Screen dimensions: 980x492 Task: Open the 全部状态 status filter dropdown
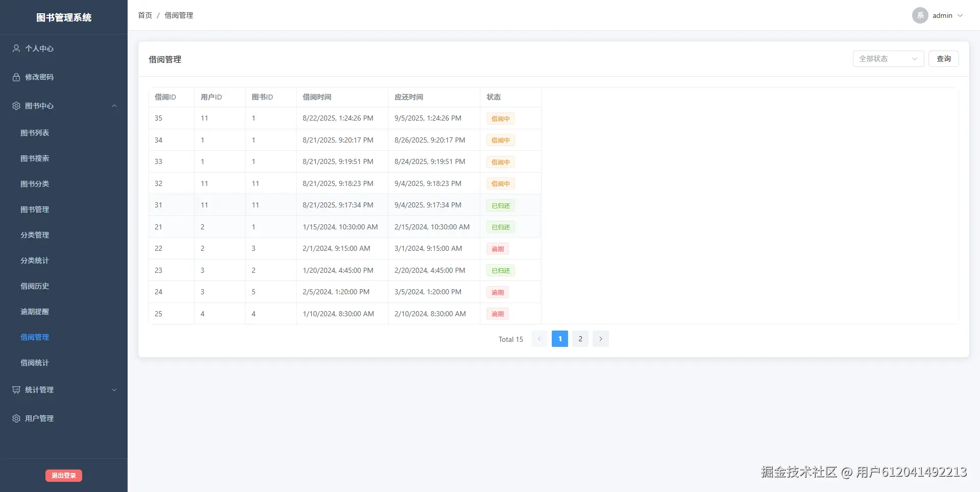pos(888,59)
